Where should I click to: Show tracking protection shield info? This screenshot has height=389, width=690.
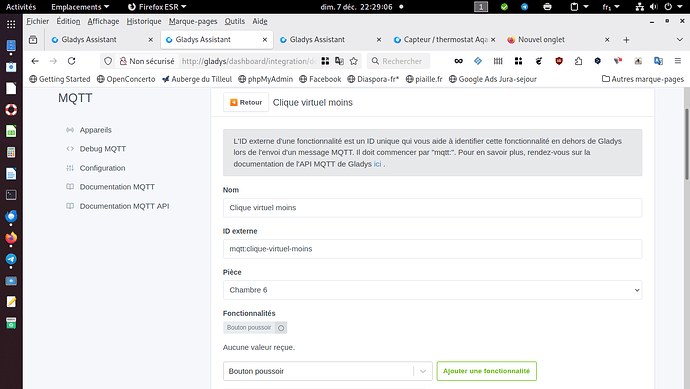click(x=108, y=61)
